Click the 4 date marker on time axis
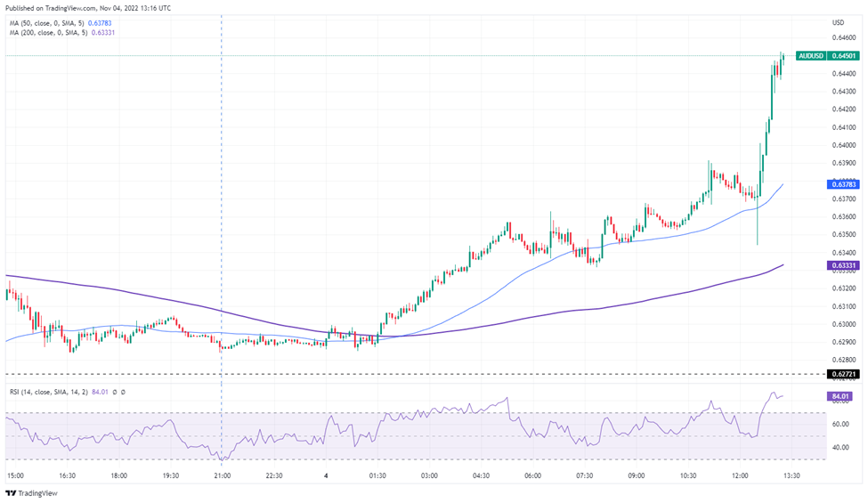Screen dimensions: 868x503 coord(326,476)
